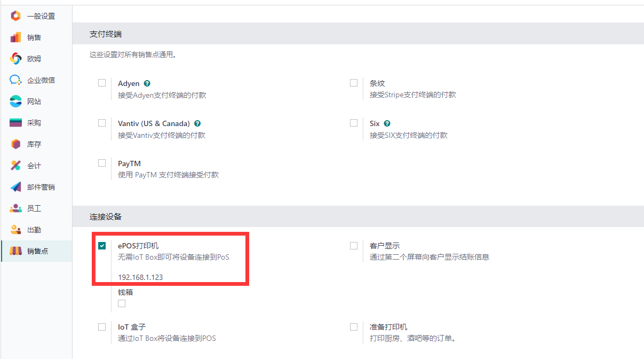Click description 打印厨房、酒吧等的订单。
The image size is (644, 359).
pos(412,339)
